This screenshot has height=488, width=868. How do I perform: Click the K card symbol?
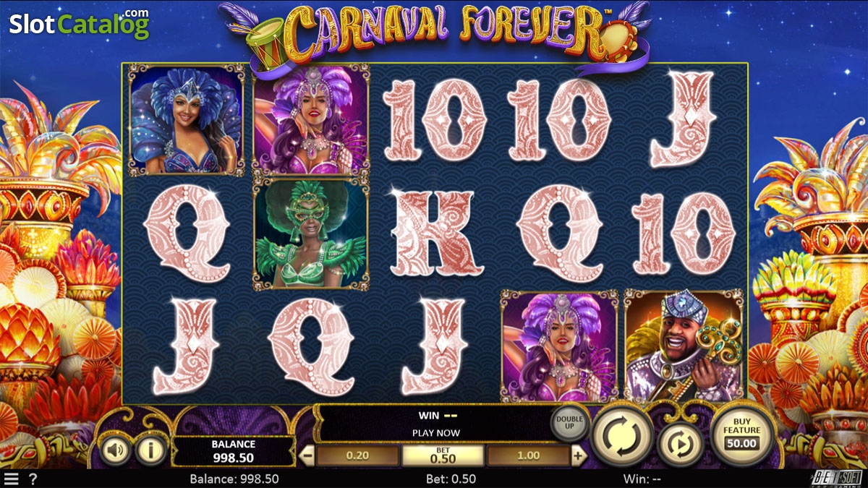coord(434,234)
